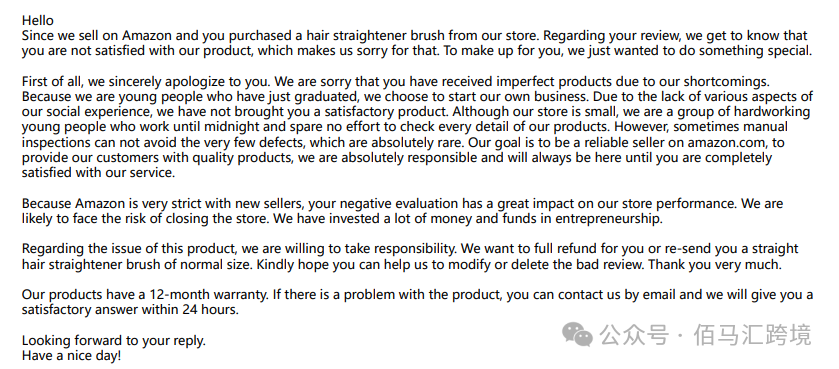Click the WeChat logo watermark icon
This screenshot has width=839, height=369.
pyautogui.click(x=577, y=334)
